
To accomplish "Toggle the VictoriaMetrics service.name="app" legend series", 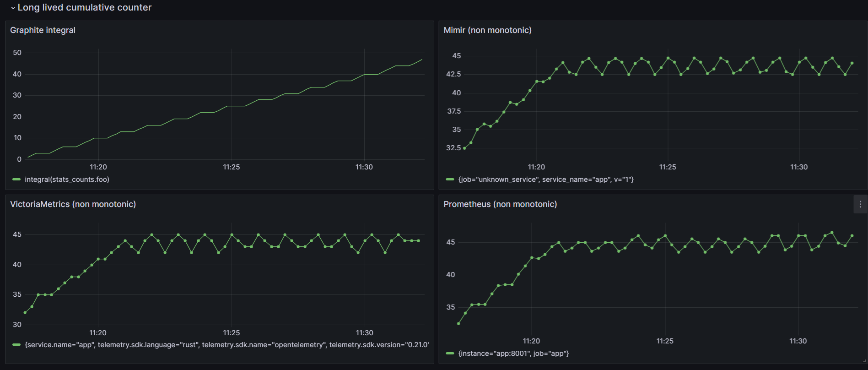I will [x=226, y=345].
